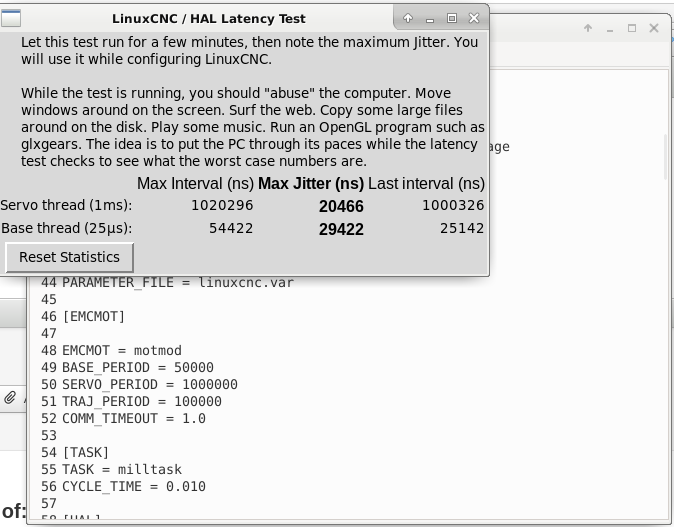Close the background editor window
This screenshot has height=527, width=674.
(x=655, y=28)
